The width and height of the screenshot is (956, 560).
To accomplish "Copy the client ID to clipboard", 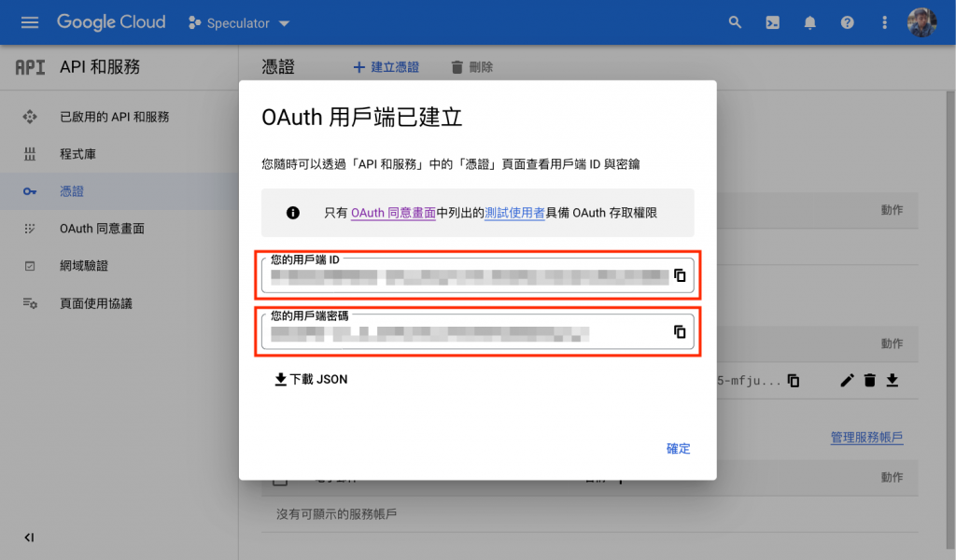I will pyautogui.click(x=680, y=275).
